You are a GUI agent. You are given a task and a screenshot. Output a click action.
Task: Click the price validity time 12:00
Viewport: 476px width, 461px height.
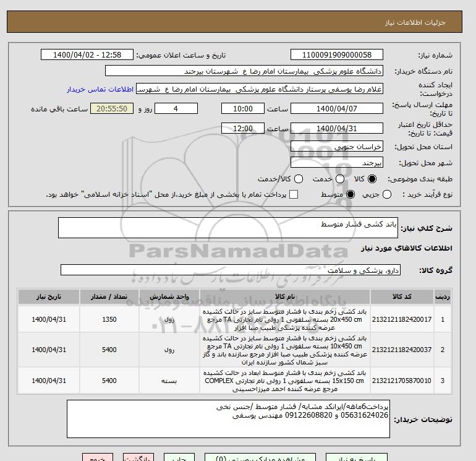click(x=243, y=128)
